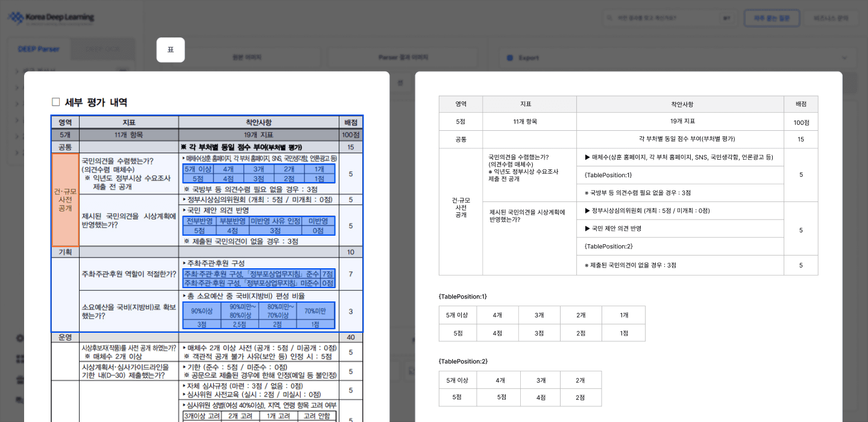Expand the first document item in the sidebar tree
The image size is (868, 422).
click(17, 70)
